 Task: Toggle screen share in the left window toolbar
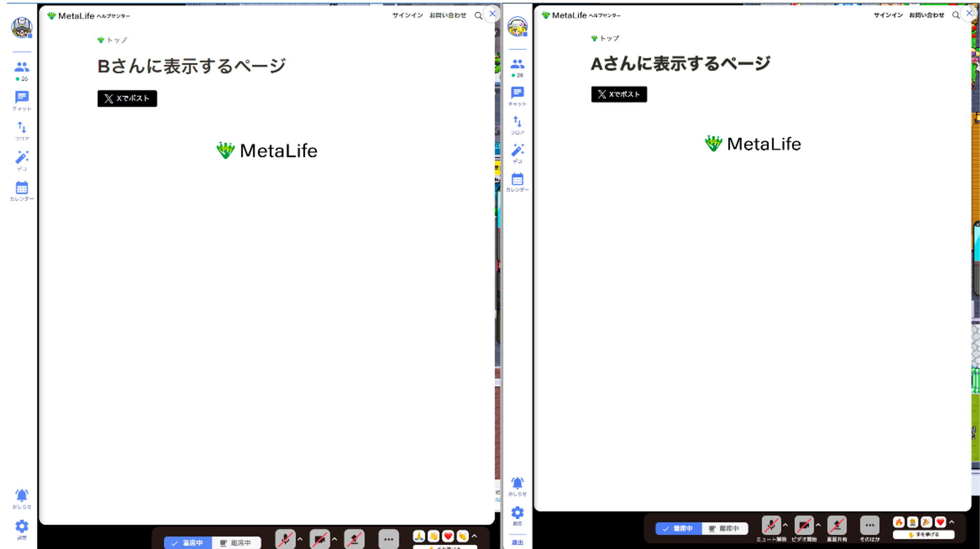click(354, 539)
